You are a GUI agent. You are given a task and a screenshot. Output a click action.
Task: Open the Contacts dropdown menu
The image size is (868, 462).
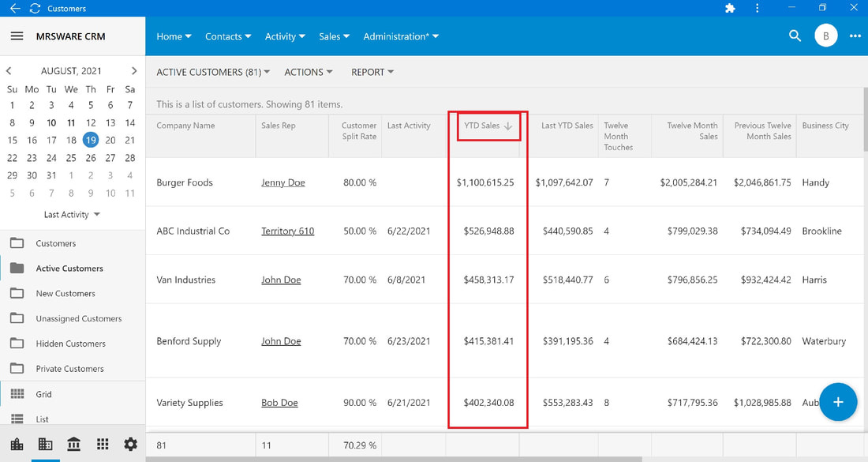point(228,36)
